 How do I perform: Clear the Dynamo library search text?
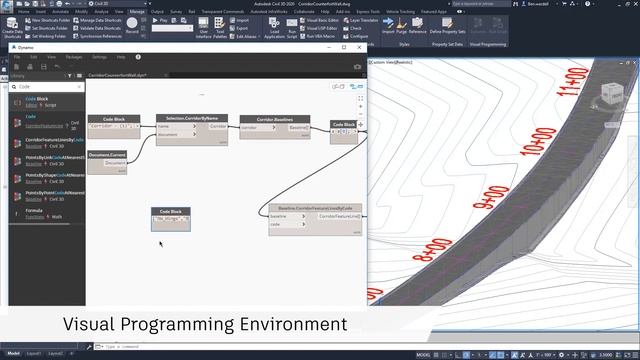point(79,87)
